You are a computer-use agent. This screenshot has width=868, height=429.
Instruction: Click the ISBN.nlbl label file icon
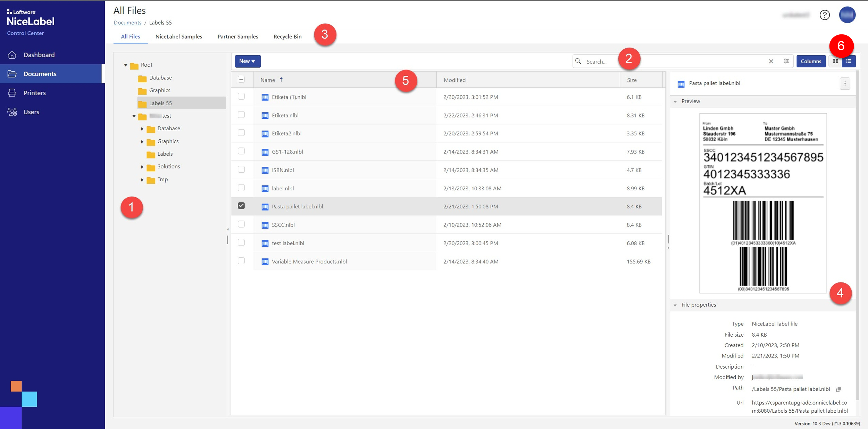[x=265, y=170]
